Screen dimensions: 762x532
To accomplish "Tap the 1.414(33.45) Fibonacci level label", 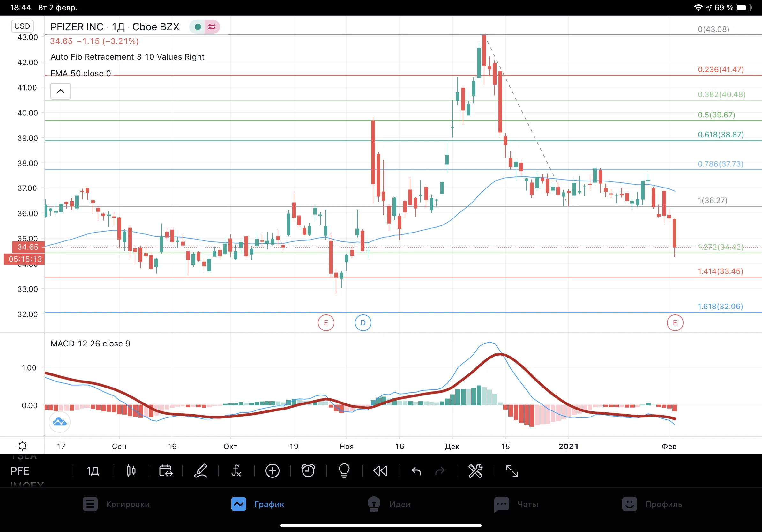I will click(720, 271).
